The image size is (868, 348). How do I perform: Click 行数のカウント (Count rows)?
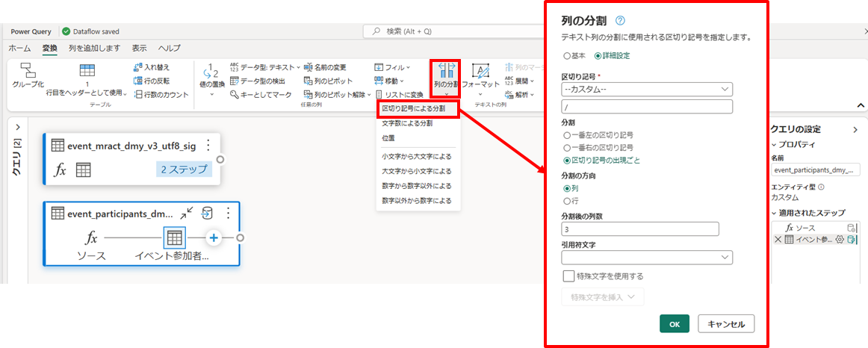[161, 95]
